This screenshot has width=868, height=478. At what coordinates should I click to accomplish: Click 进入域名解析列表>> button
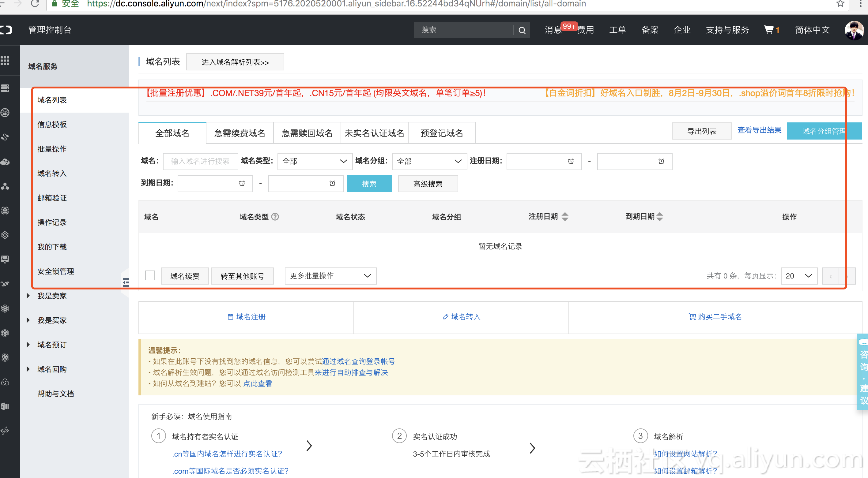pyautogui.click(x=235, y=62)
